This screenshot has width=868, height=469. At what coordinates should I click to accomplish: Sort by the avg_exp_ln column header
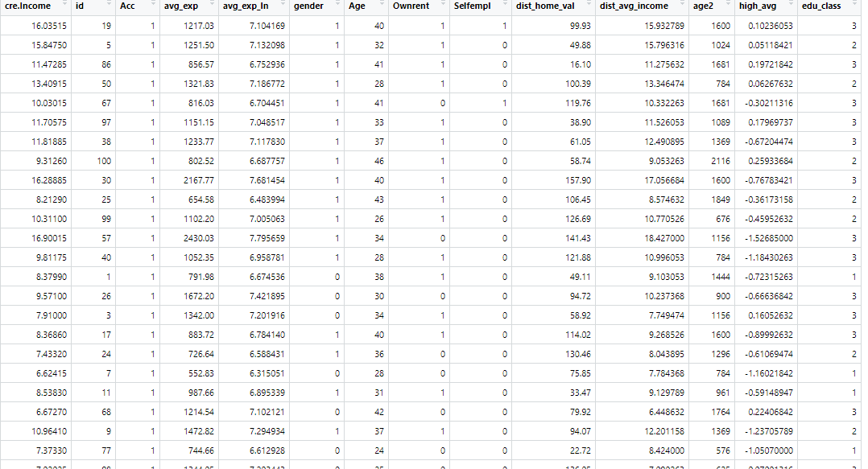pyautogui.click(x=254, y=6)
